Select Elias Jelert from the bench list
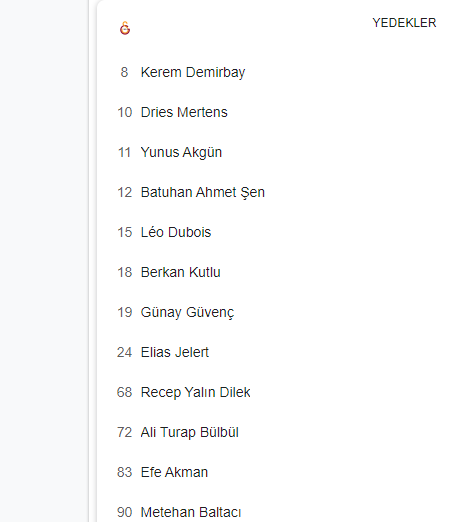 tap(175, 352)
